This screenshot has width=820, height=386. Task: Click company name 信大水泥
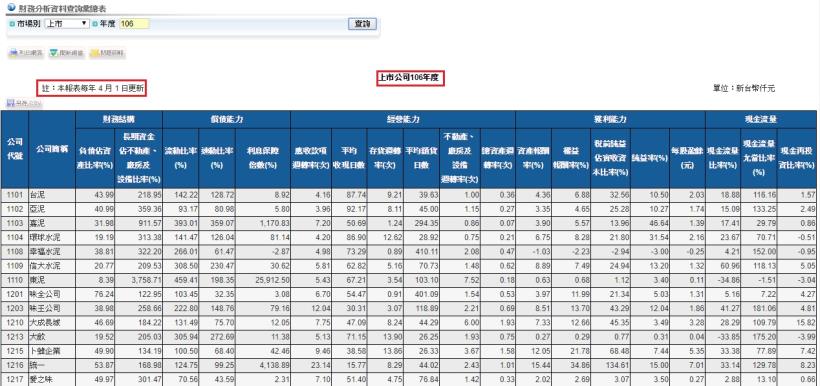click(46, 265)
